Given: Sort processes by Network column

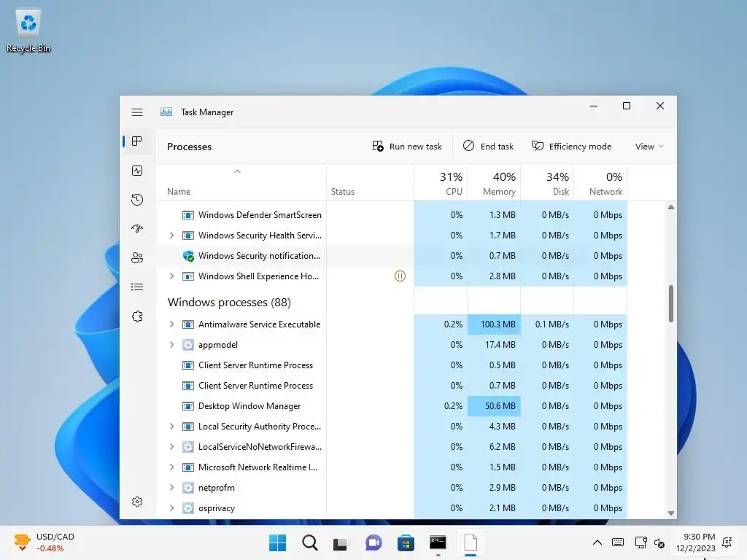Looking at the screenshot, I should coord(601,183).
